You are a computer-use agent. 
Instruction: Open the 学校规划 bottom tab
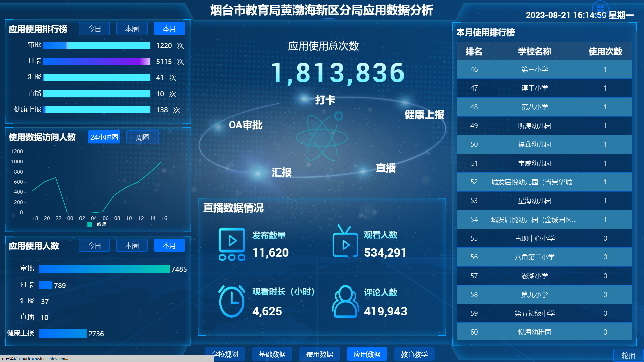pos(225,354)
